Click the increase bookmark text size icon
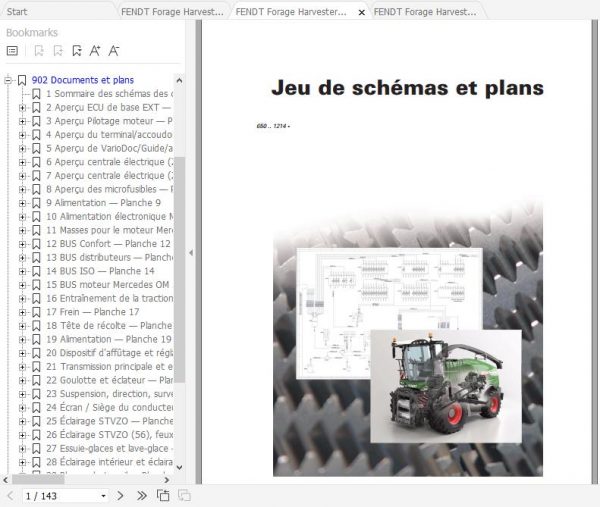The width and height of the screenshot is (600, 507). point(95,51)
